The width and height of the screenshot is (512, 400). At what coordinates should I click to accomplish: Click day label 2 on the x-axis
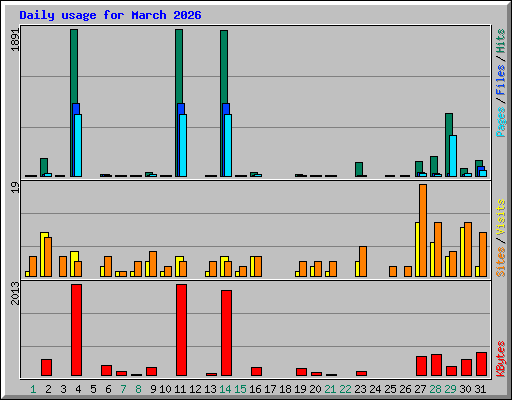point(48,389)
